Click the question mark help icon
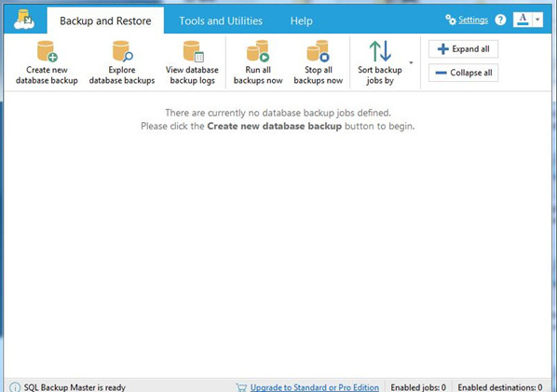Image resolution: width=557 pixels, height=392 pixels. 500,20
